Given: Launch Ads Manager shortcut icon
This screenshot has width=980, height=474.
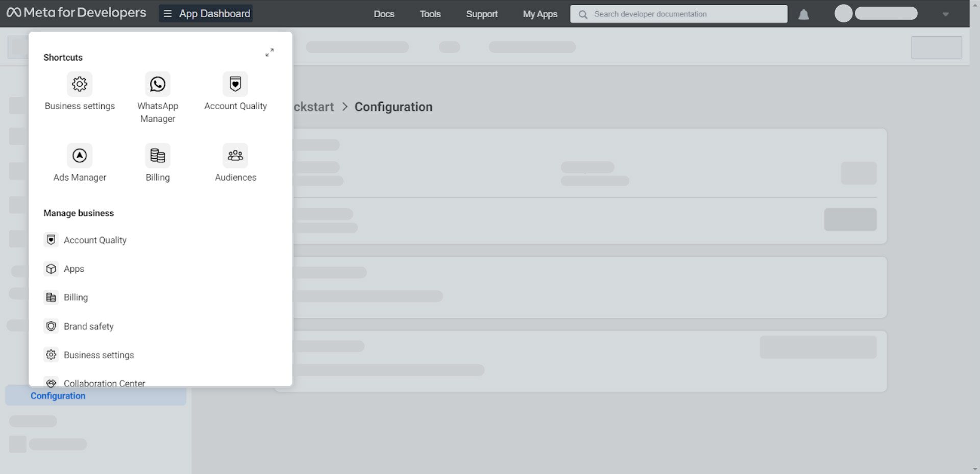Looking at the screenshot, I should [x=80, y=156].
